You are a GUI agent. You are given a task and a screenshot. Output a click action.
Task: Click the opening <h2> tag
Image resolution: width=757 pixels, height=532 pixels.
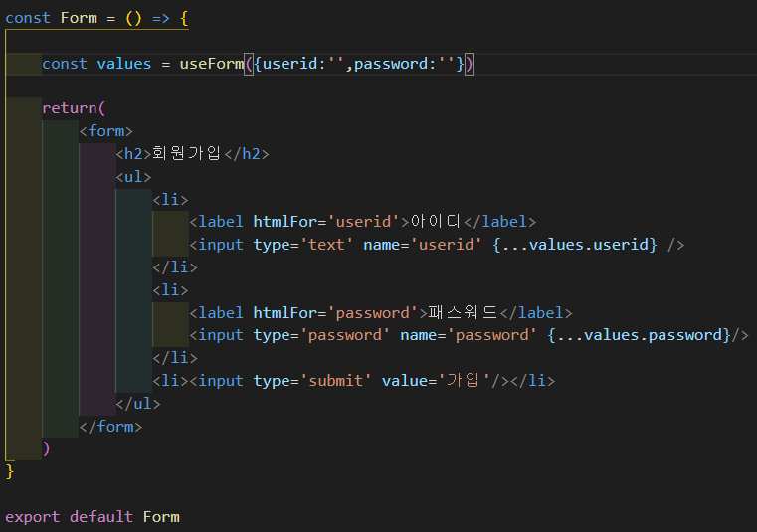(x=133, y=153)
